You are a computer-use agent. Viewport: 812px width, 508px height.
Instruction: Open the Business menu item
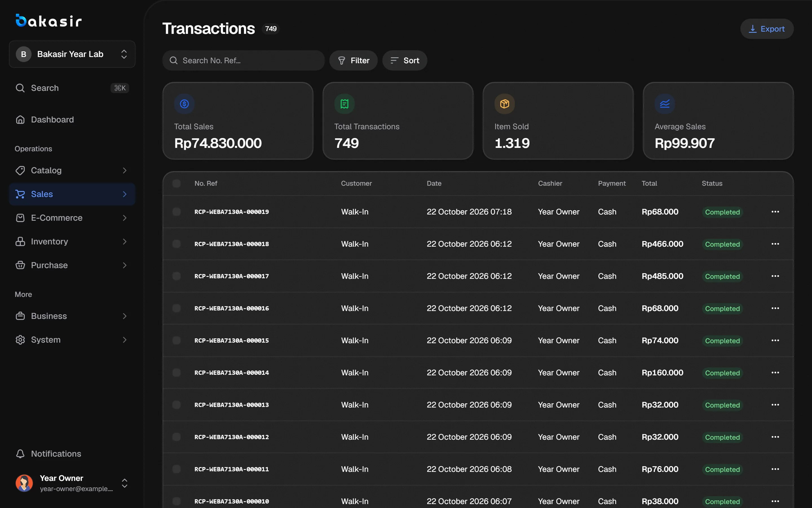coord(72,316)
